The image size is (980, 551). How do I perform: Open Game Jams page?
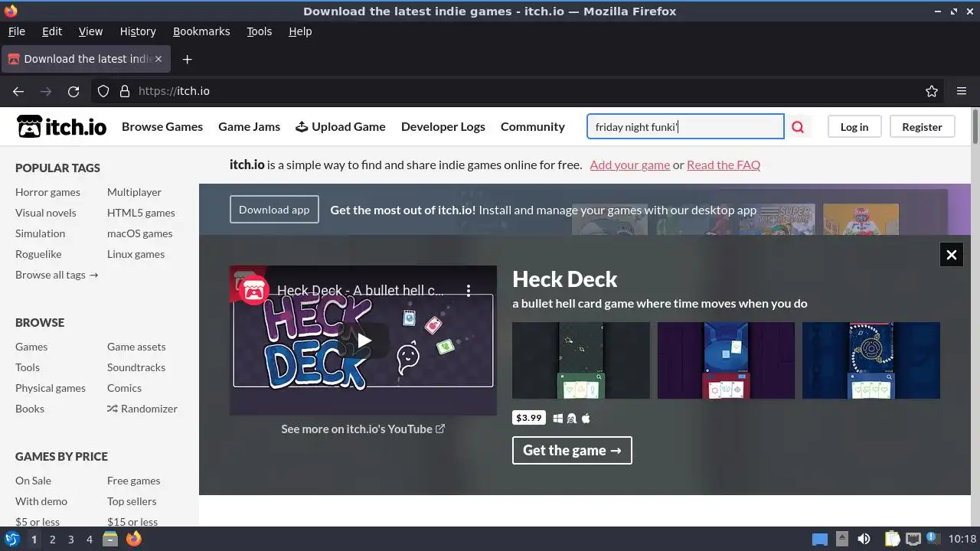(x=249, y=127)
